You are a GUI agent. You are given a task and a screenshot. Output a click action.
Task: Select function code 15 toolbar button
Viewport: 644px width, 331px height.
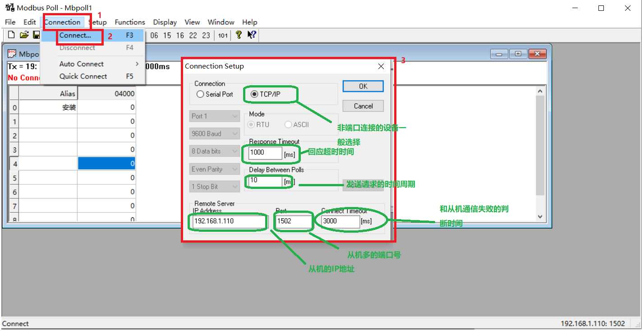167,35
